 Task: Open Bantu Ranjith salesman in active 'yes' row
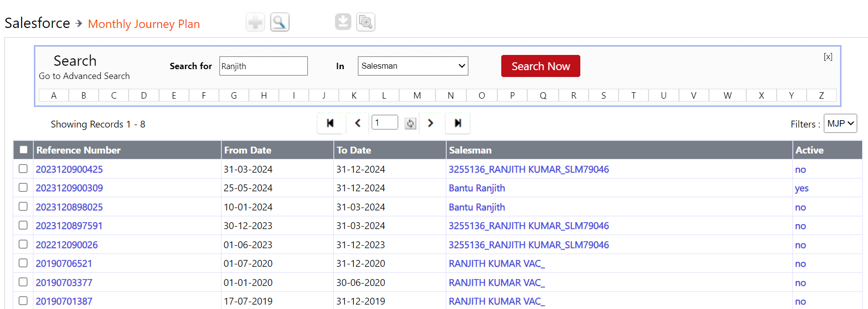pos(477,188)
